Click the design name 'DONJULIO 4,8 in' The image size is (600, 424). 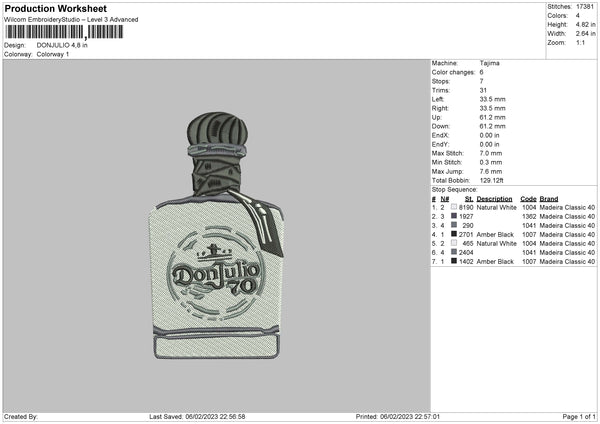pos(62,45)
